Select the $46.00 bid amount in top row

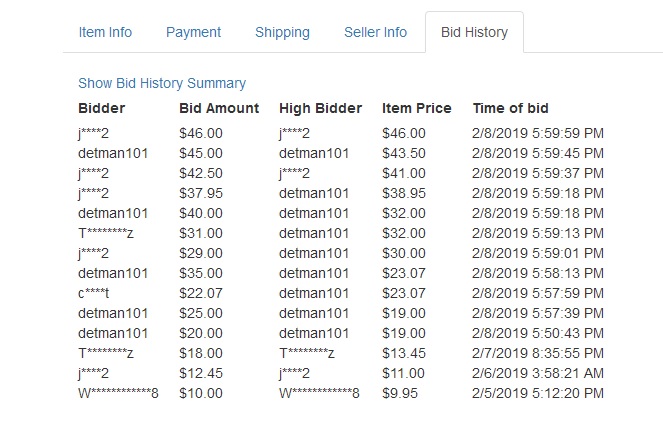pyautogui.click(x=201, y=134)
